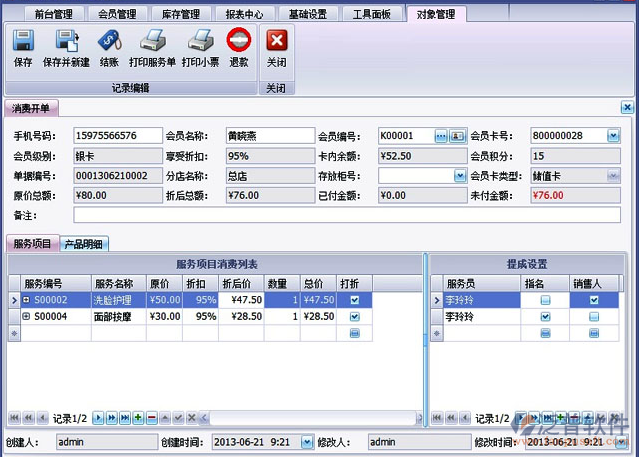Switch to the 产品明细 tab
This screenshot has width=640, height=457.
(84, 243)
